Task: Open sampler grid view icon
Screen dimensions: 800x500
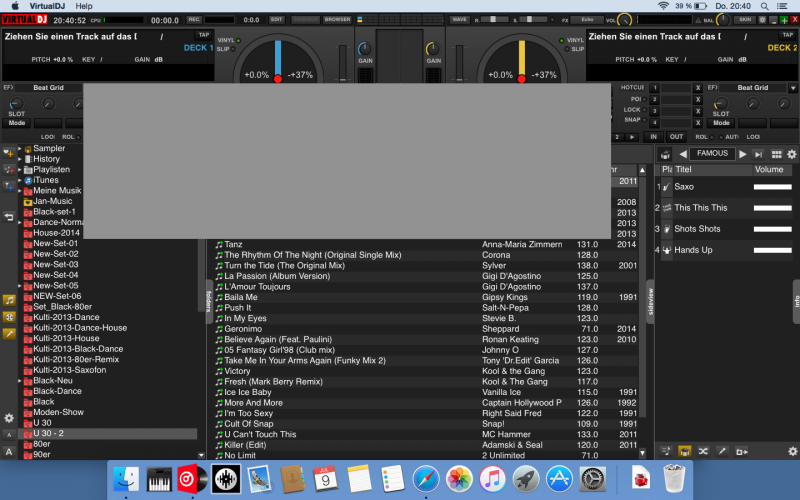Action: coord(776,154)
